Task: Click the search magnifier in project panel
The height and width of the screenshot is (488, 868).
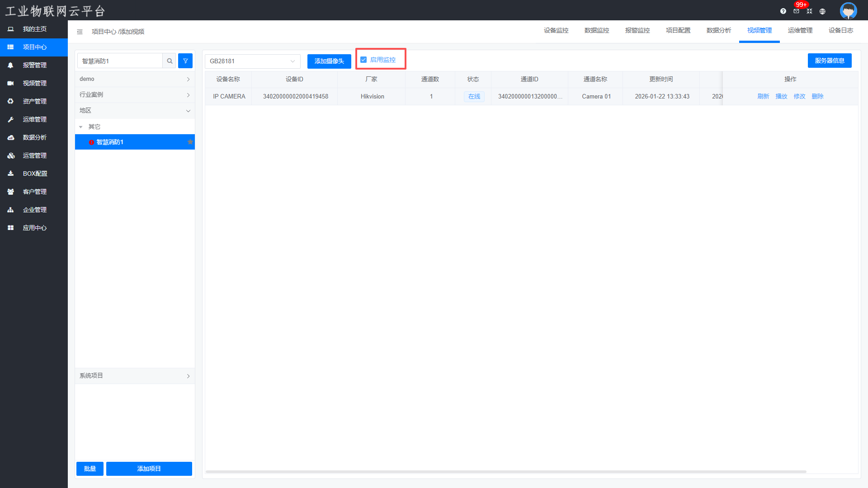Action: [170, 61]
